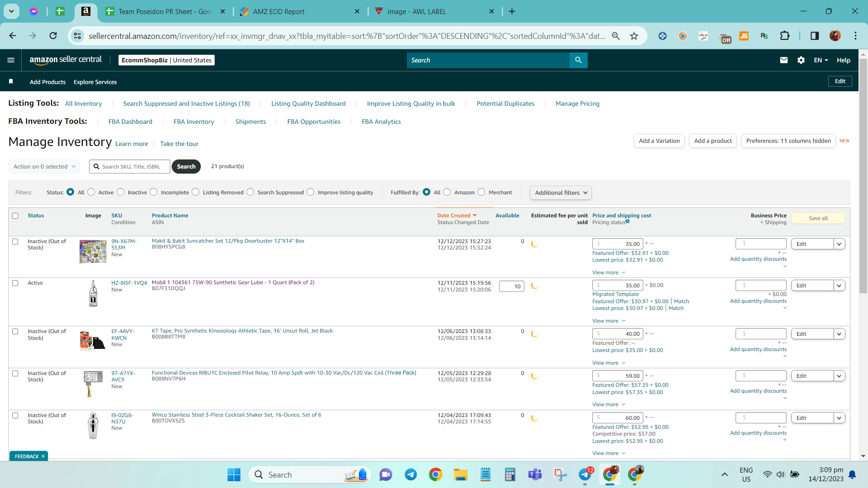Viewport: 868px width, 488px height.
Task: Click the bookmark flag icon beside Add Products
Action: coord(11,82)
